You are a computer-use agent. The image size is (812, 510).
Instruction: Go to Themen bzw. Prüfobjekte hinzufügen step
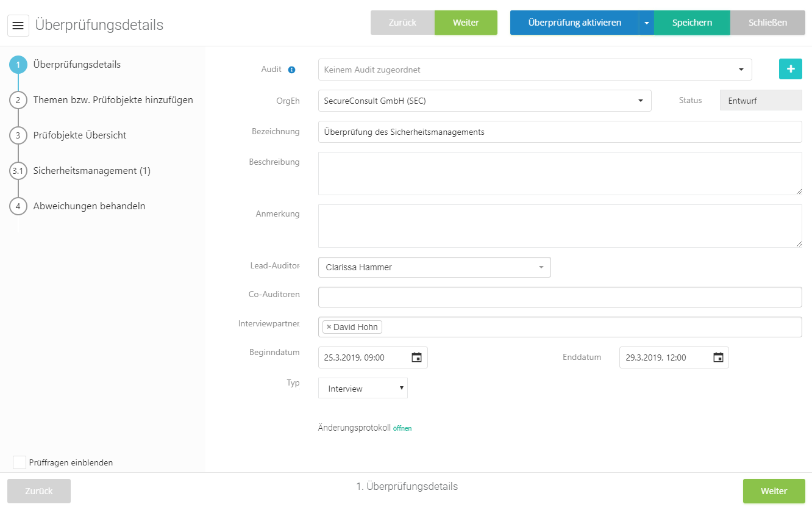(x=113, y=100)
